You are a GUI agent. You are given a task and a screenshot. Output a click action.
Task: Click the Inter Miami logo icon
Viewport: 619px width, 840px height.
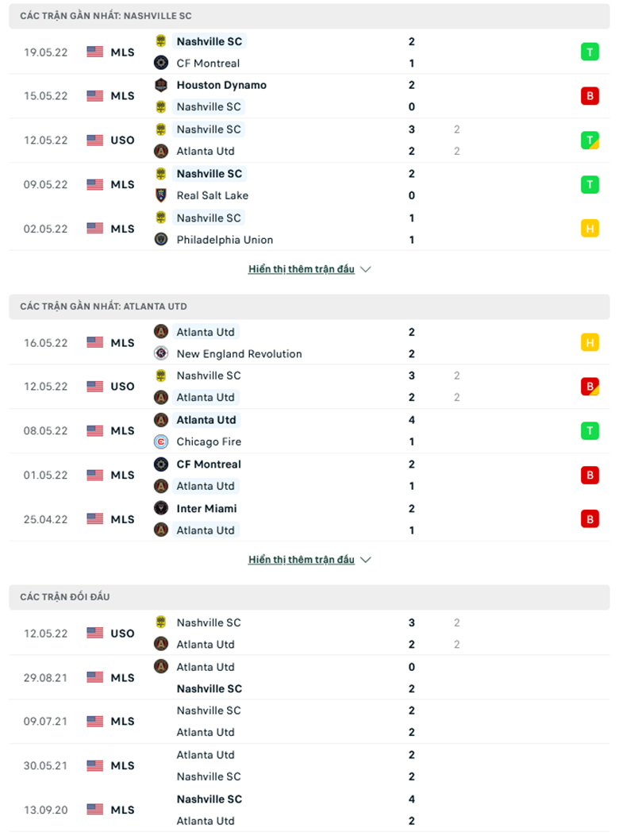[160, 508]
